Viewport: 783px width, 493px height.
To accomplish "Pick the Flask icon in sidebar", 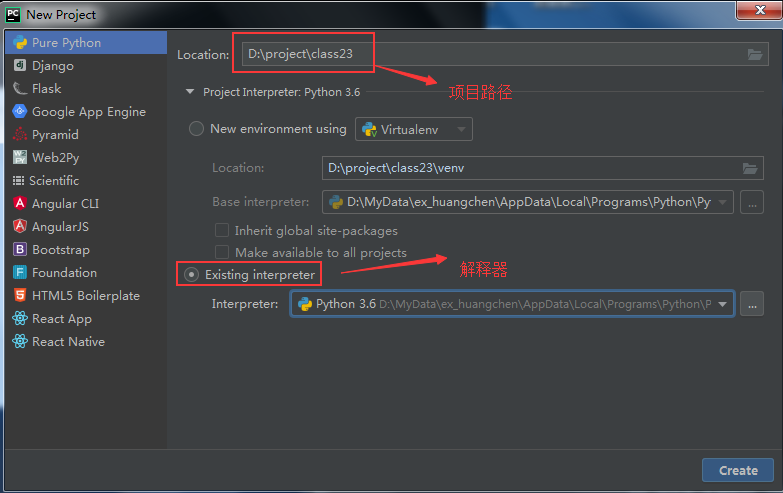I will click(20, 88).
